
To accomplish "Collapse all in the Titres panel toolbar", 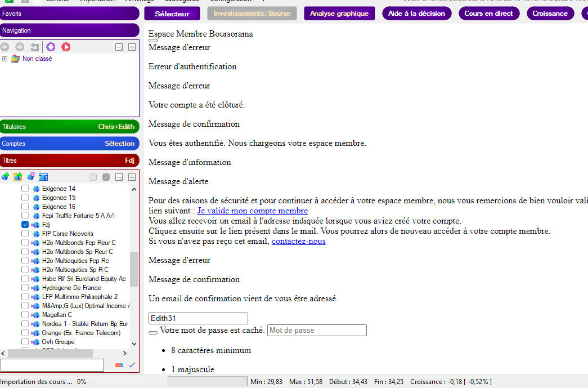I will (x=119, y=177).
